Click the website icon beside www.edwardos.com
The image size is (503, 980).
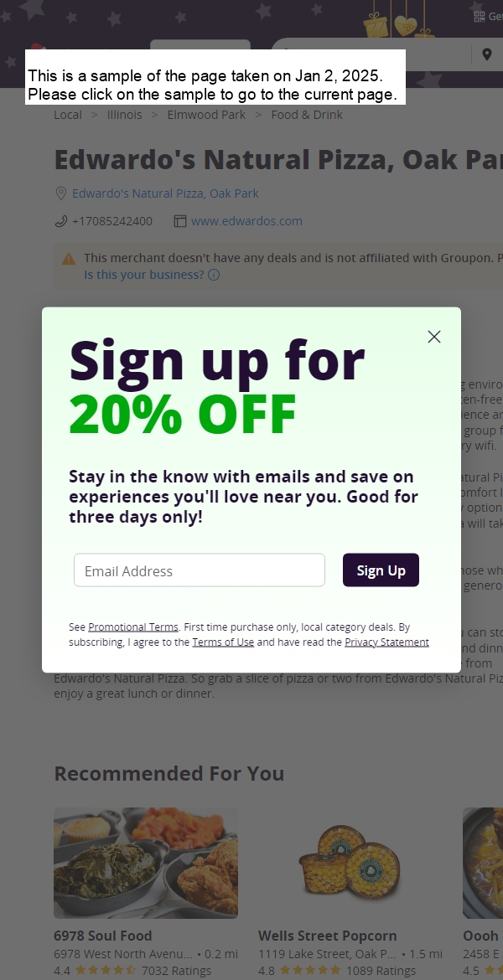(x=180, y=221)
